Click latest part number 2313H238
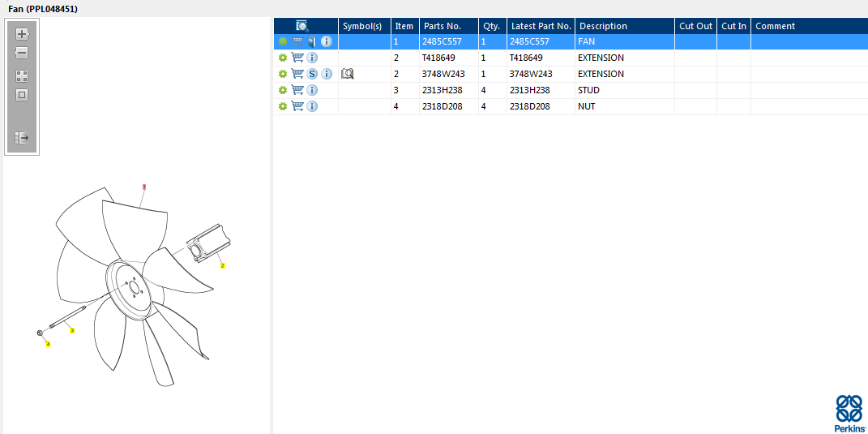The width and height of the screenshot is (868, 434). [530, 90]
